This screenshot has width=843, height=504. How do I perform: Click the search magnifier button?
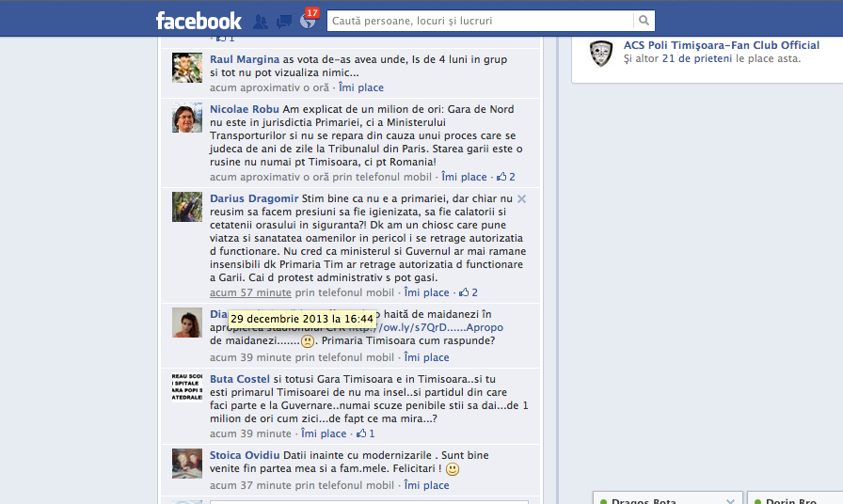coord(644,21)
